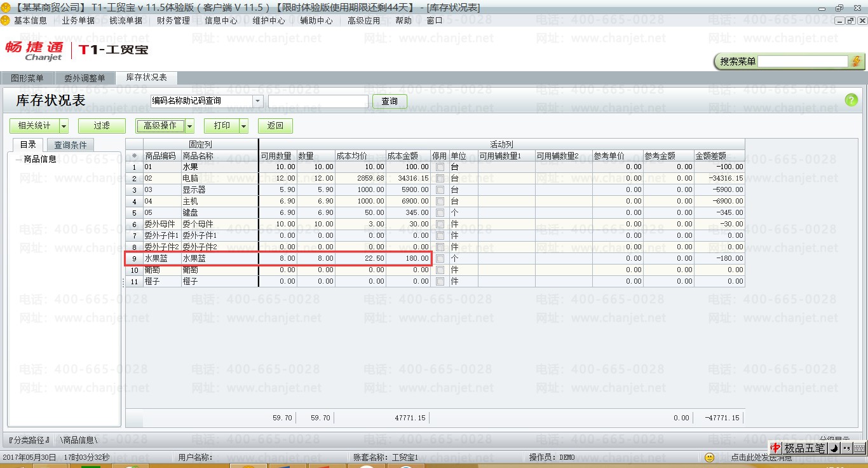Expand the 相关统计 dropdown arrow
Screen dimensions: 868x468
coord(63,126)
